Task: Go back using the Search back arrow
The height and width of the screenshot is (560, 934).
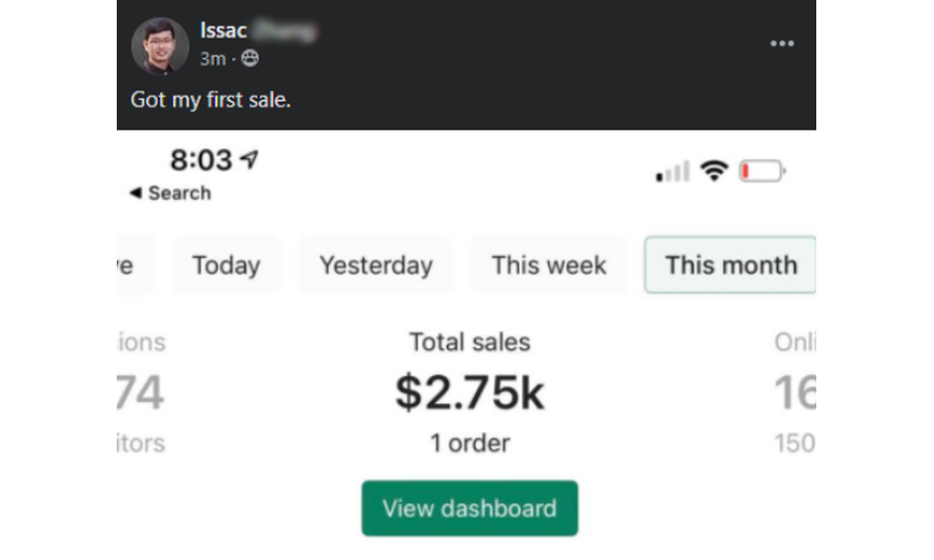Action: point(135,193)
